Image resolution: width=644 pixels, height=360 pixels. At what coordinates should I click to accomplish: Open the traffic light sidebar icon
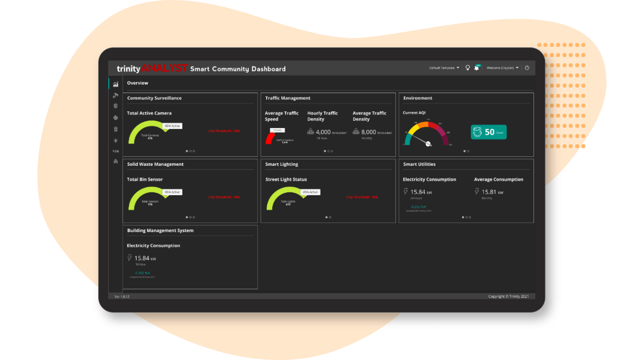pos(116,106)
